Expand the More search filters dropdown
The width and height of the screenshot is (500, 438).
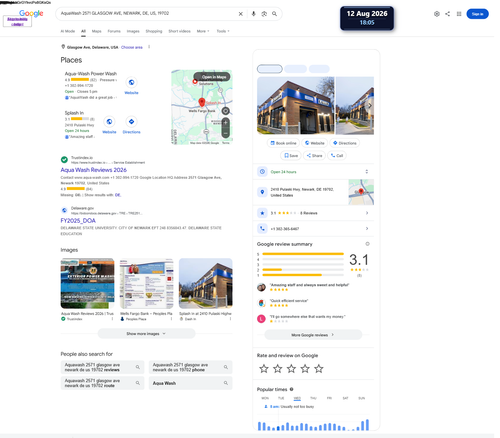click(x=203, y=31)
